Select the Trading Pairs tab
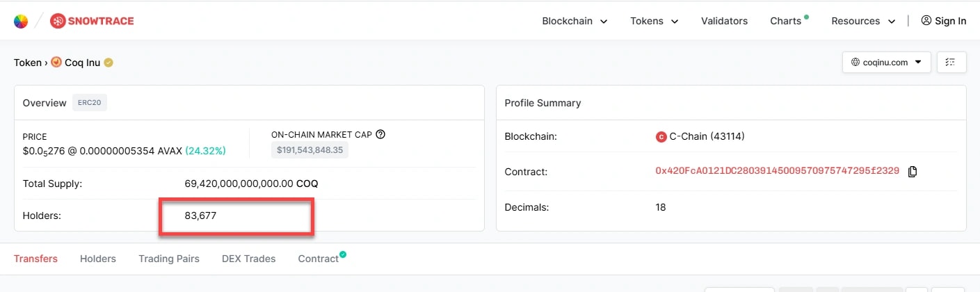The image size is (980, 292). click(x=169, y=259)
